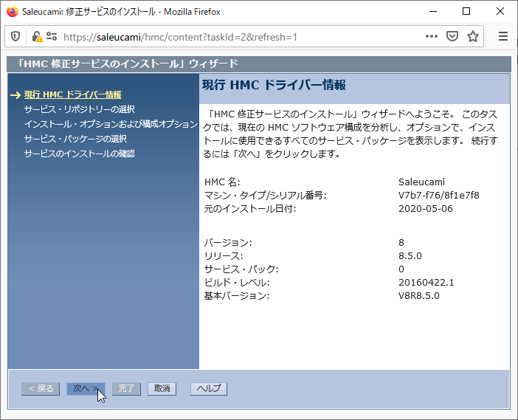The height and width of the screenshot is (420, 518).
Task: Maximize the Firefox window
Action: click(x=466, y=12)
